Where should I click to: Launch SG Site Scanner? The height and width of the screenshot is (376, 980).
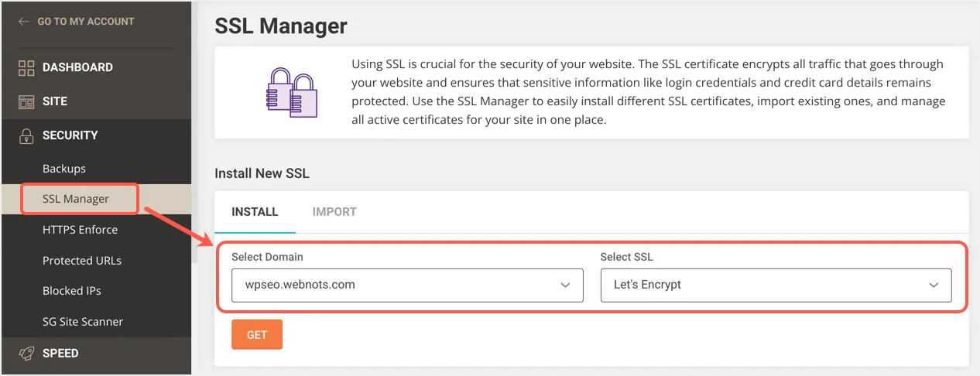click(83, 322)
